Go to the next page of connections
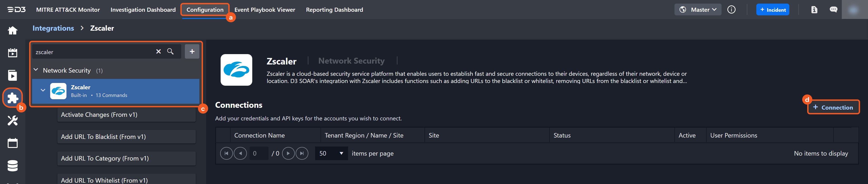This screenshot has width=868, height=184. click(x=288, y=153)
